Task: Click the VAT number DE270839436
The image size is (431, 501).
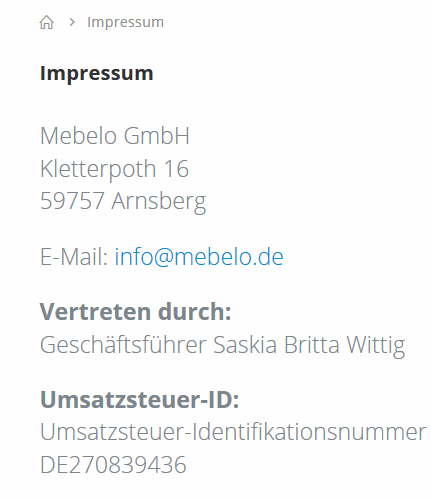Action: coord(113,465)
